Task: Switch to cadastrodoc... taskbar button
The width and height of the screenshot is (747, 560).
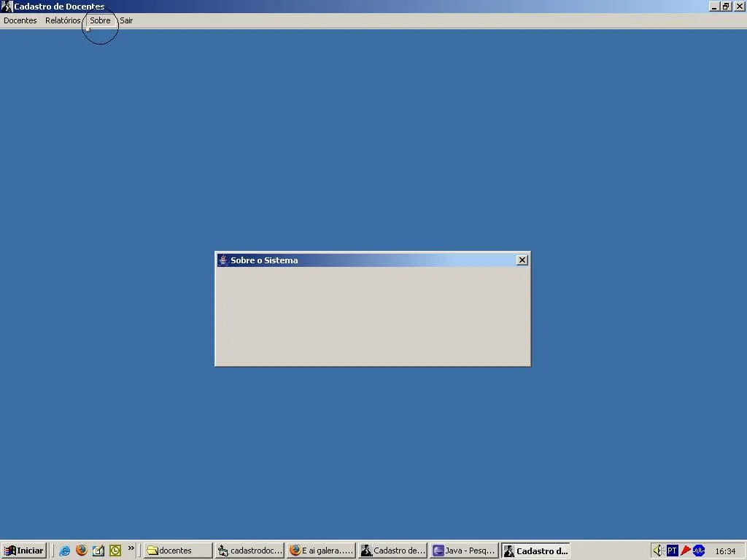Action: [x=249, y=551]
